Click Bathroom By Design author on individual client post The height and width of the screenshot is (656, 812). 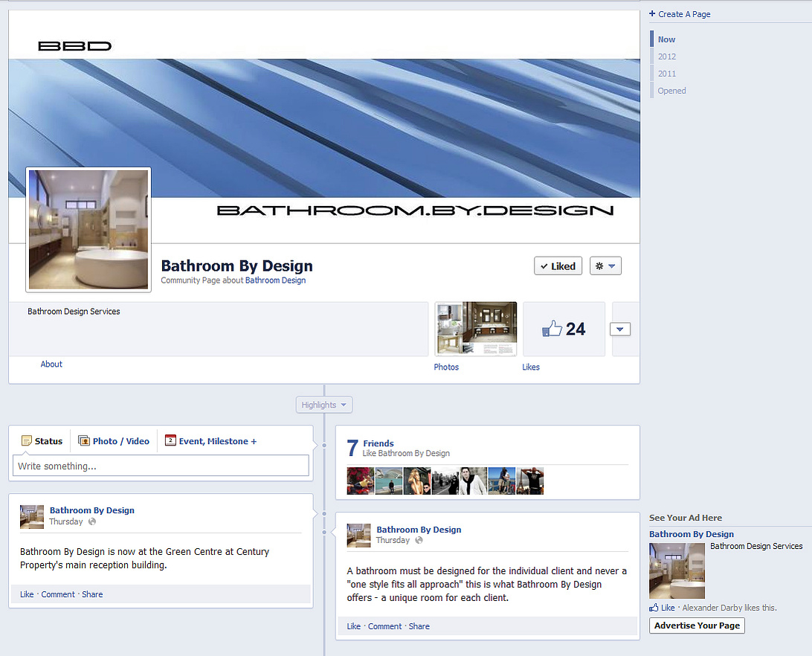419,529
